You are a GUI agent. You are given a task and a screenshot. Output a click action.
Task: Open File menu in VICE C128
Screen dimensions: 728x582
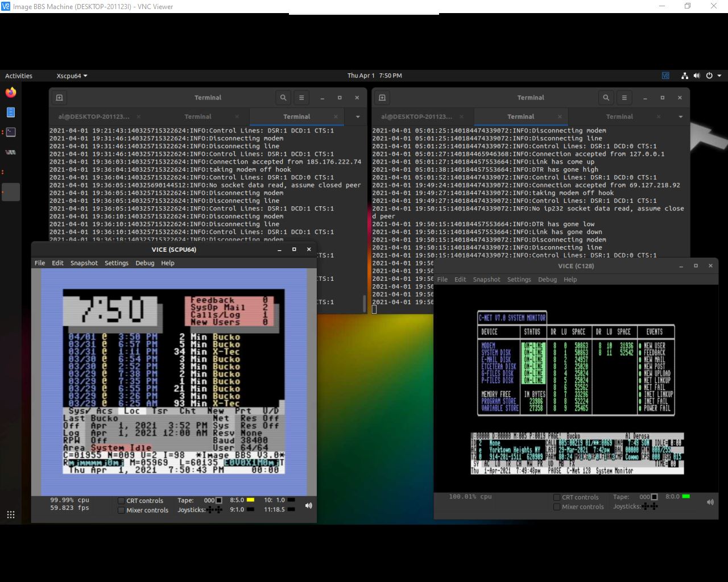click(x=442, y=280)
